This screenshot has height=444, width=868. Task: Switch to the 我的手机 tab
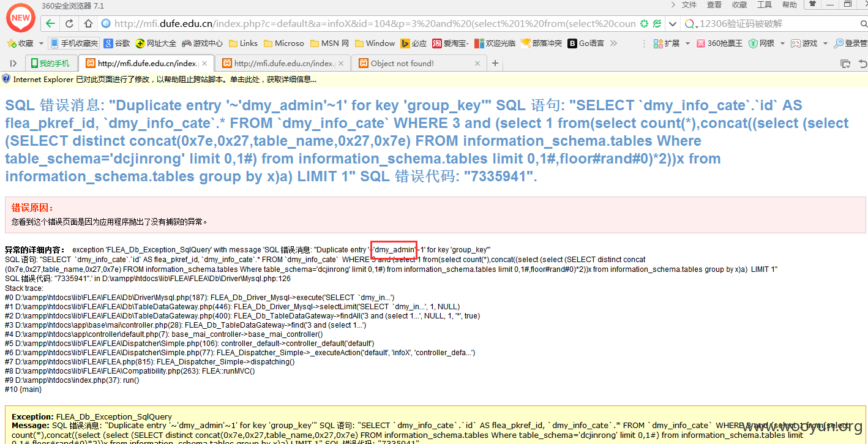tap(51, 63)
